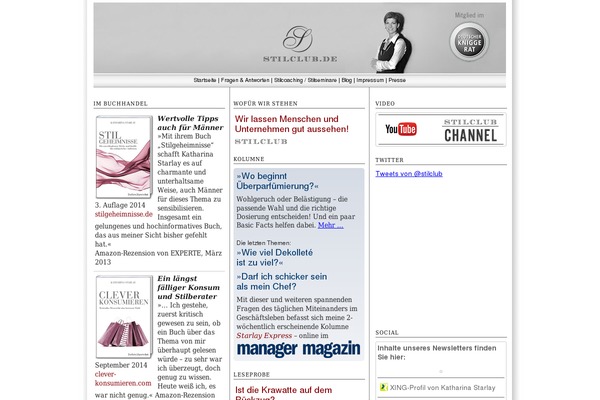Viewport: 600px width, 400px height.
Task: Click the STILCLUB.DE title text
Action: 300,59
